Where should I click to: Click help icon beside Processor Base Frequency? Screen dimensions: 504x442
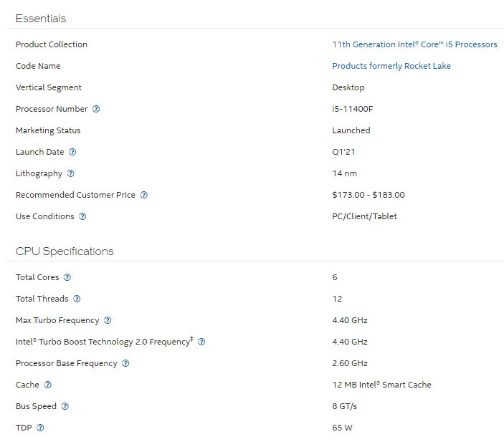point(125,363)
